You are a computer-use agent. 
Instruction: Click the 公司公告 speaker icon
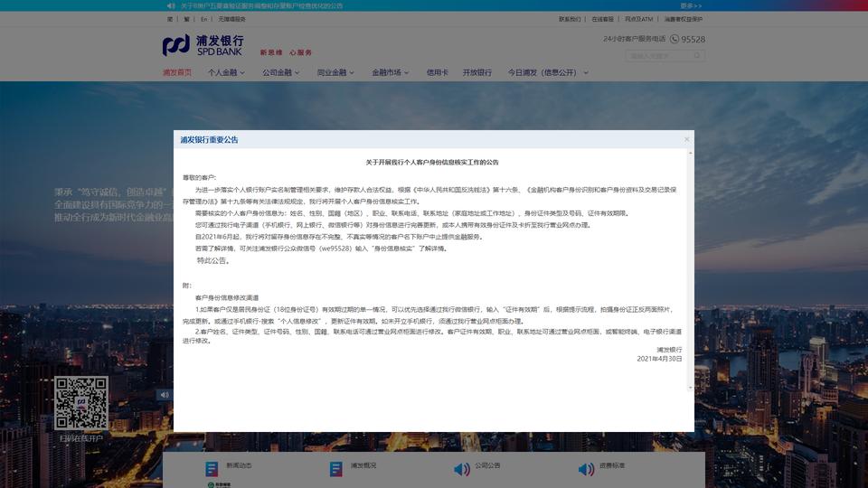pyautogui.click(x=462, y=470)
